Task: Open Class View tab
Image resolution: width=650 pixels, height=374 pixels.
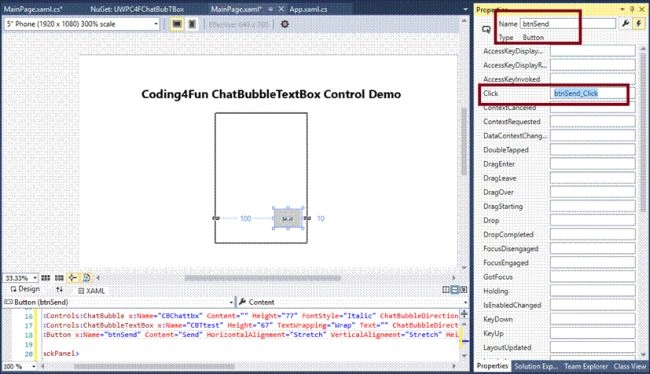Action: click(x=630, y=366)
